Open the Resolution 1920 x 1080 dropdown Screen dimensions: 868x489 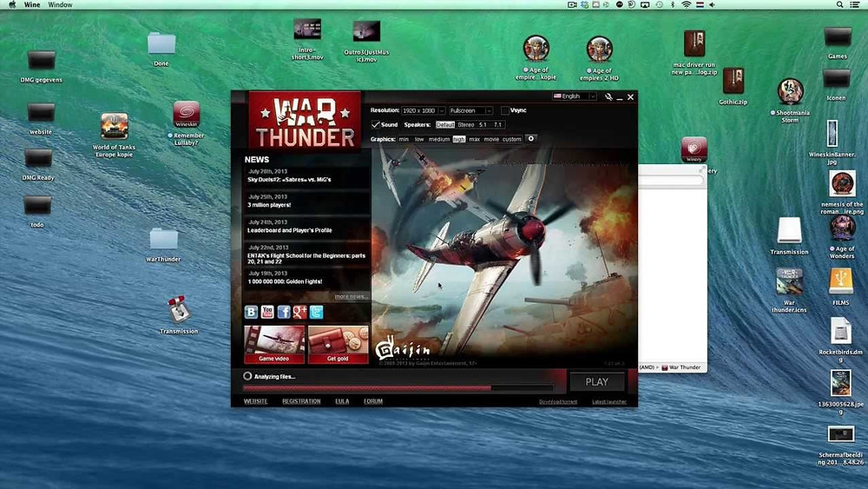[x=423, y=110]
